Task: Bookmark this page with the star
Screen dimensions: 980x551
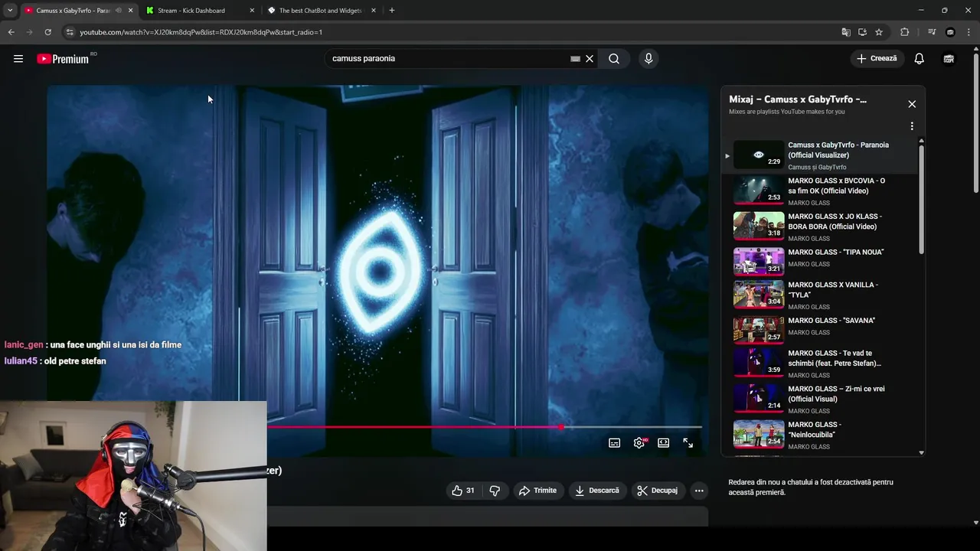Action: coord(879,32)
